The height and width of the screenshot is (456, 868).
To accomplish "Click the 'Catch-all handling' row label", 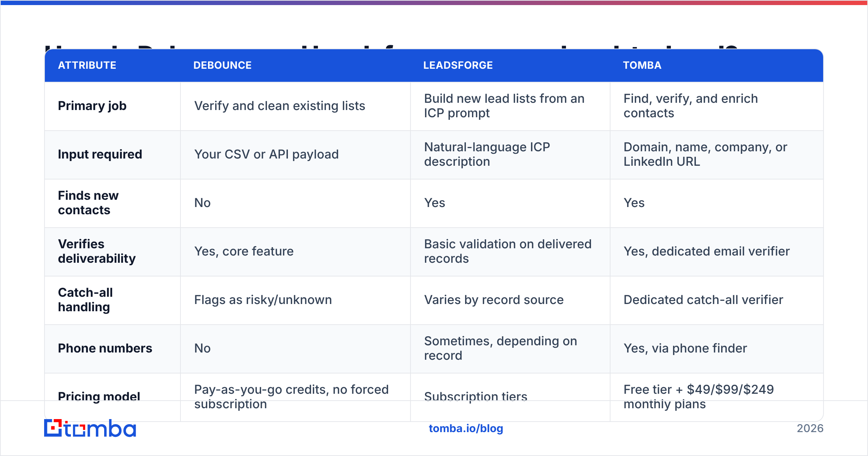I will [86, 300].
